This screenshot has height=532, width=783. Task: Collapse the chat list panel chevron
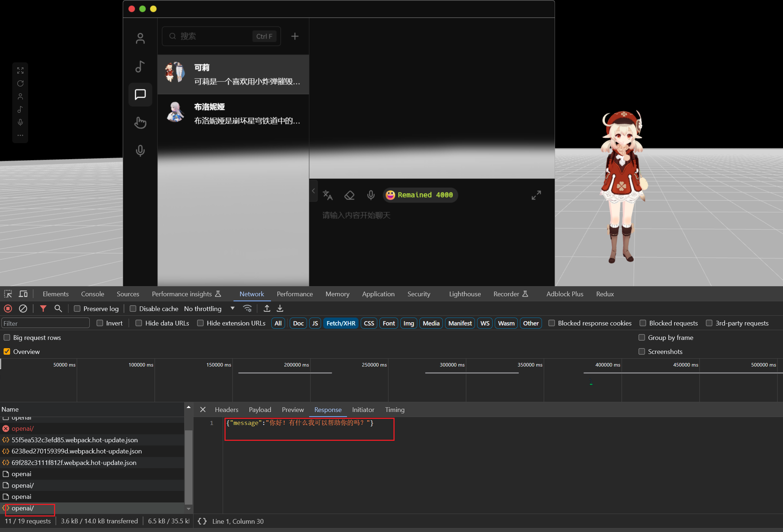pyautogui.click(x=313, y=191)
